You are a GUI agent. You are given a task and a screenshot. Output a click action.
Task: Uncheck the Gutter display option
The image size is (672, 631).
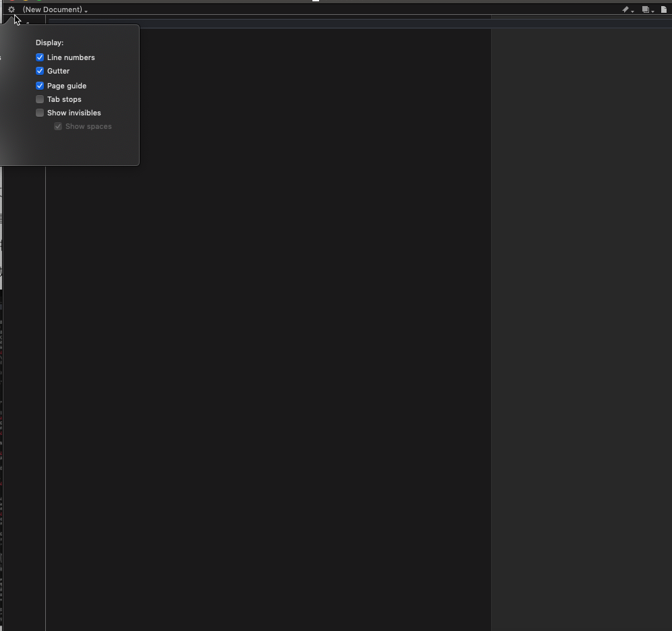[x=40, y=71]
